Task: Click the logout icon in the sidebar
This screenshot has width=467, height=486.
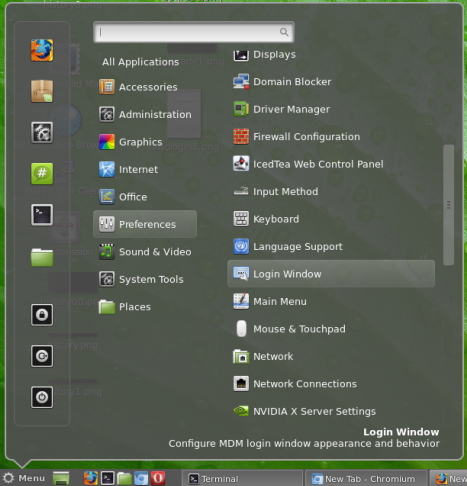Action: point(42,356)
